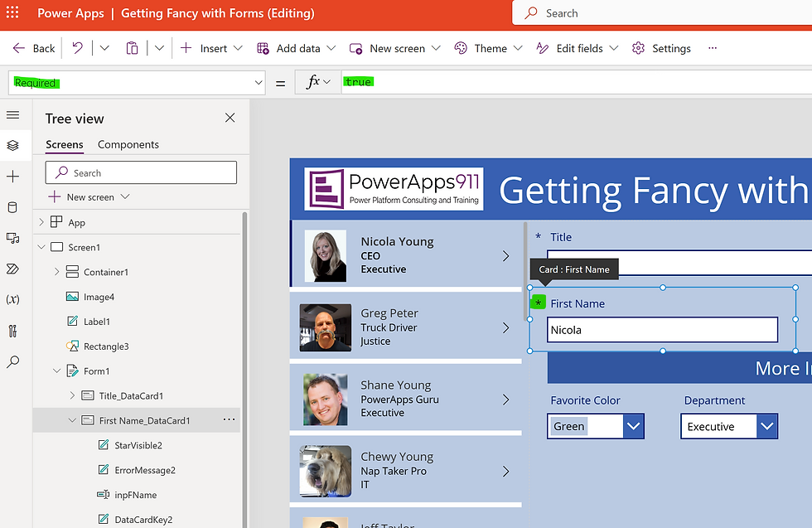Click the top Search box

pos(662,13)
